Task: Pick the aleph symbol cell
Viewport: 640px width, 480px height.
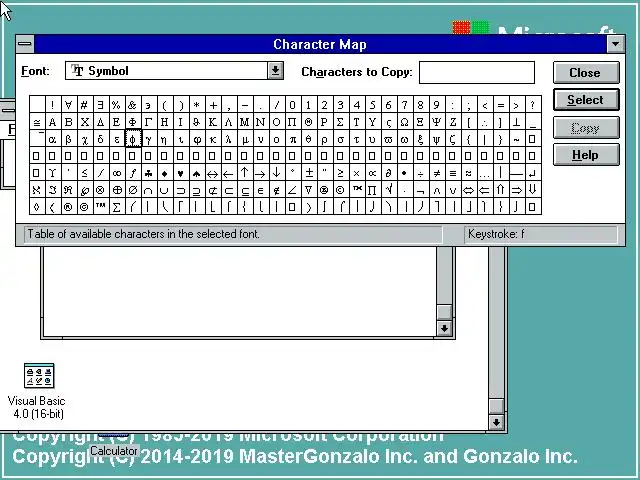Action: tap(37, 190)
